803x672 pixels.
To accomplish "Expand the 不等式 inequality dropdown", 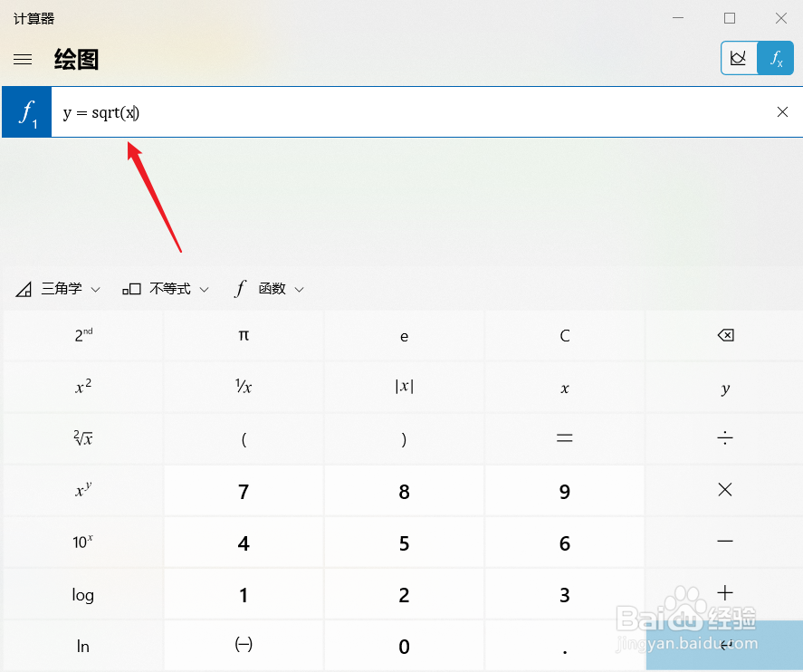I will tap(166, 288).
